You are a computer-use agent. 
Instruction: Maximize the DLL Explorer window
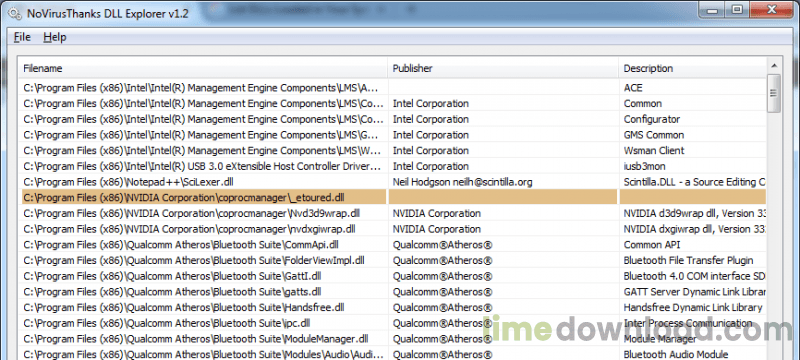point(737,9)
